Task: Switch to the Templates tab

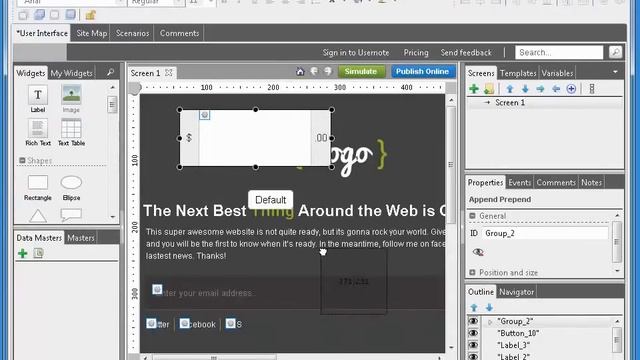Action: (x=518, y=73)
